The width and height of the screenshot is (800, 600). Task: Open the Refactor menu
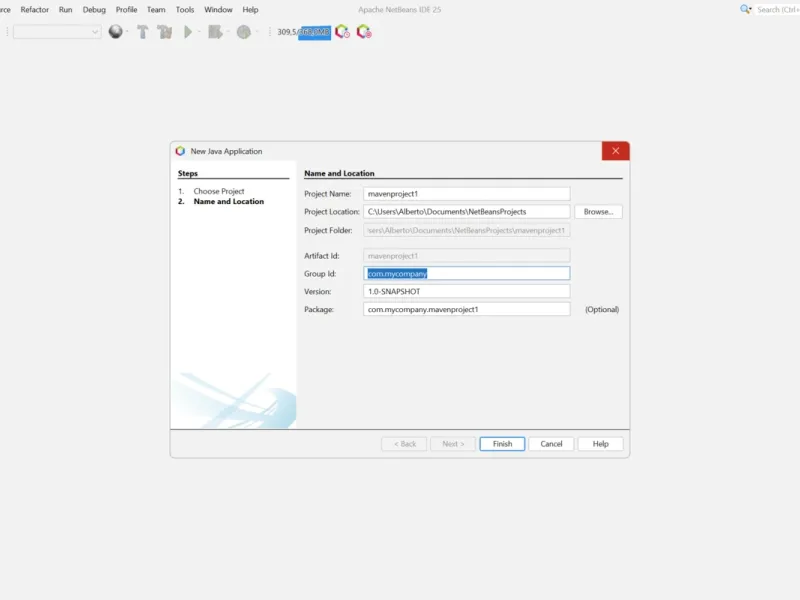coord(35,10)
